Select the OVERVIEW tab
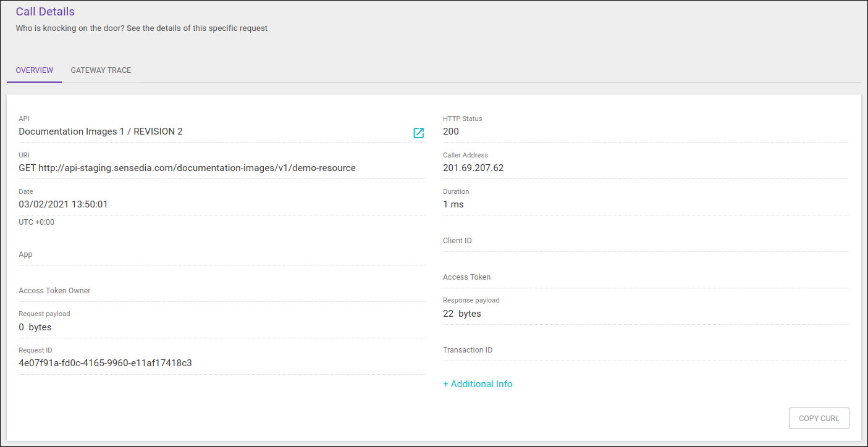This screenshot has height=447, width=868. pos(34,70)
